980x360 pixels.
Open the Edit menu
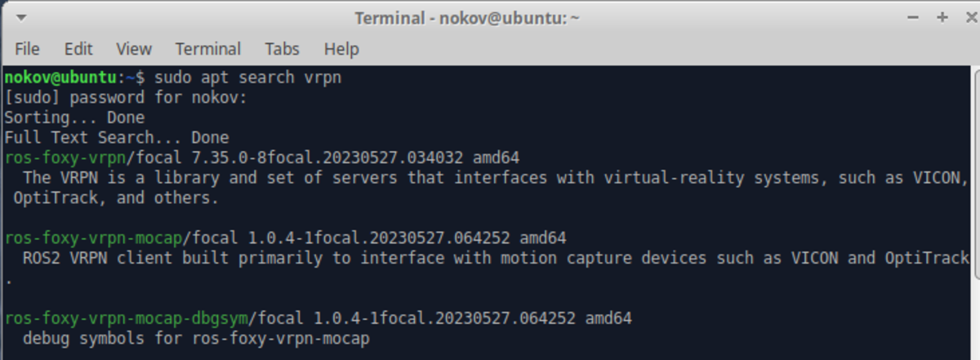[x=78, y=49]
